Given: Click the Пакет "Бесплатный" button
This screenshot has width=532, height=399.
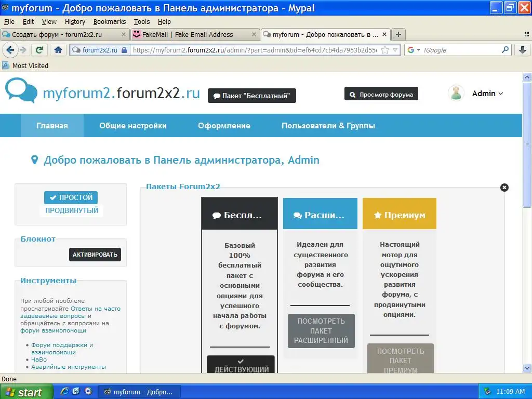Looking at the screenshot, I should pyautogui.click(x=252, y=96).
